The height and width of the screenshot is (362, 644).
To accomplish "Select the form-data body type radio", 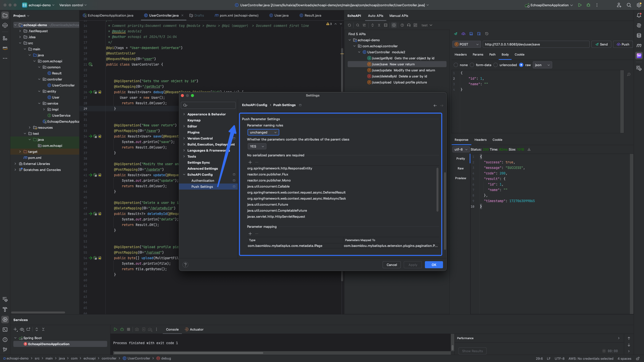I will (472, 65).
